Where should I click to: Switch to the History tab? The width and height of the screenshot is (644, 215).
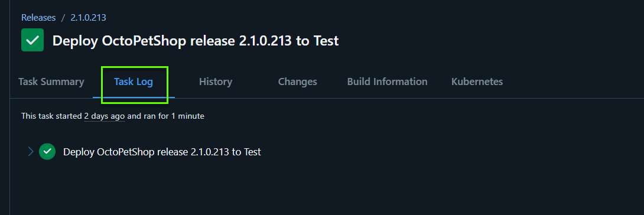[216, 82]
